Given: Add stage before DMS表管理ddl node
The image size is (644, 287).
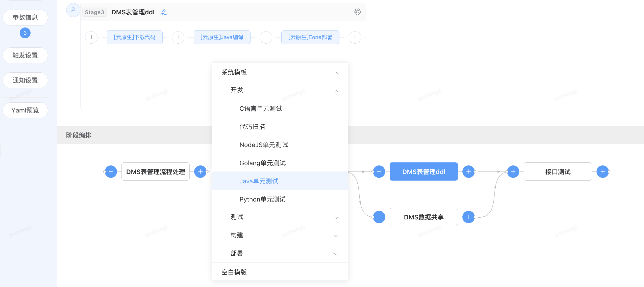Looking at the screenshot, I should pos(379,172).
